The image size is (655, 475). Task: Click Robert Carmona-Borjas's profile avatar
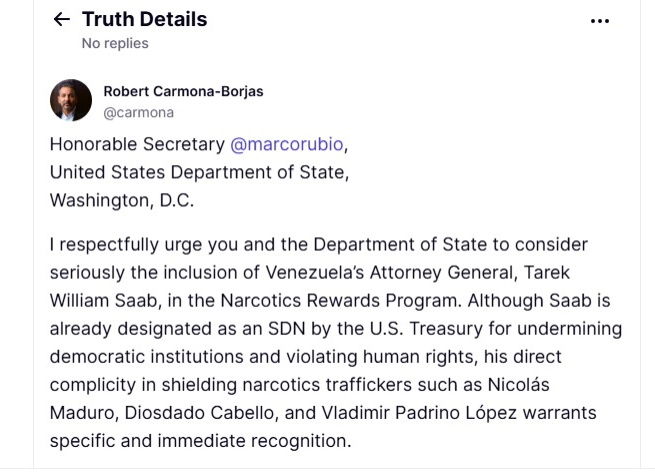[x=71, y=100]
